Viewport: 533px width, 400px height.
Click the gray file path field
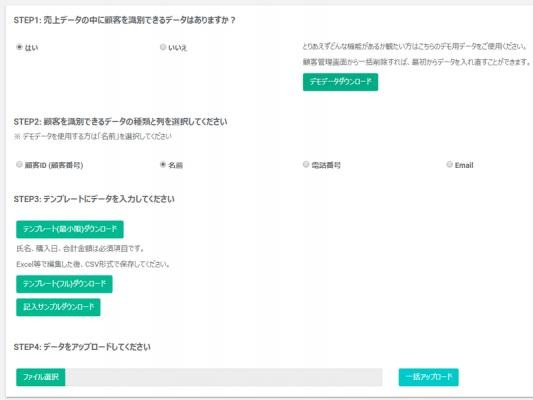tap(224, 377)
